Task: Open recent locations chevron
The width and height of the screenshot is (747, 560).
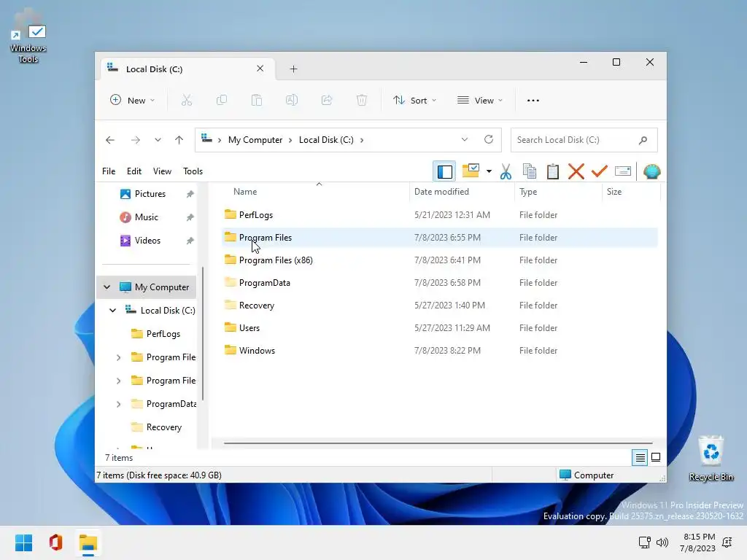Action: (x=158, y=140)
